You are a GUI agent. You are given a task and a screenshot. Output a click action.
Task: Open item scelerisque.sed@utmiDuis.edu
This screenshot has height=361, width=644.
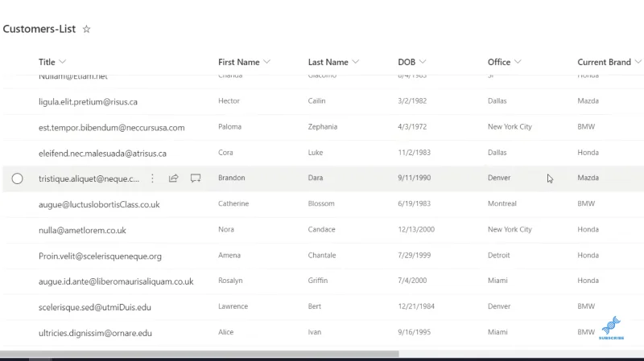[x=95, y=307]
